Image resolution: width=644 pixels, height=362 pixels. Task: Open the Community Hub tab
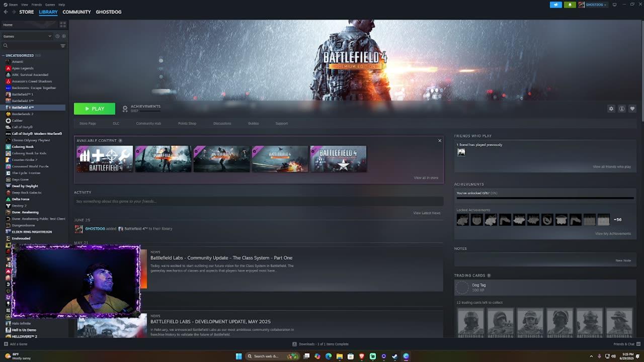click(x=148, y=123)
